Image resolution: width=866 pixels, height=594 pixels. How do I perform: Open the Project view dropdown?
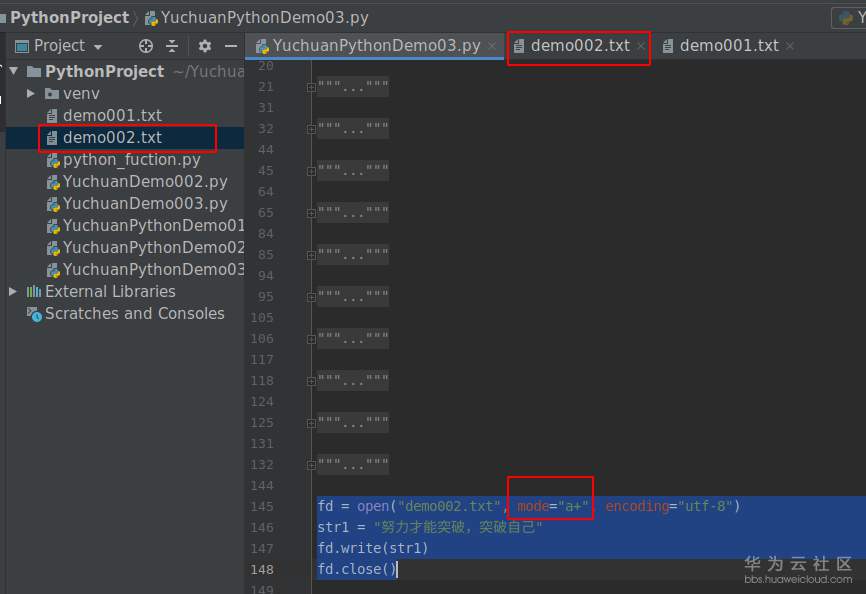(x=98, y=47)
